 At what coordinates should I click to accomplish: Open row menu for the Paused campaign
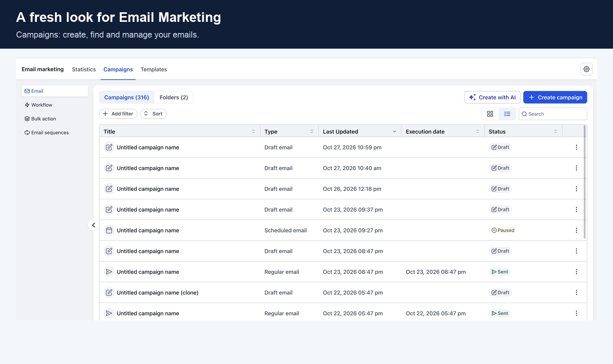(x=576, y=230)
